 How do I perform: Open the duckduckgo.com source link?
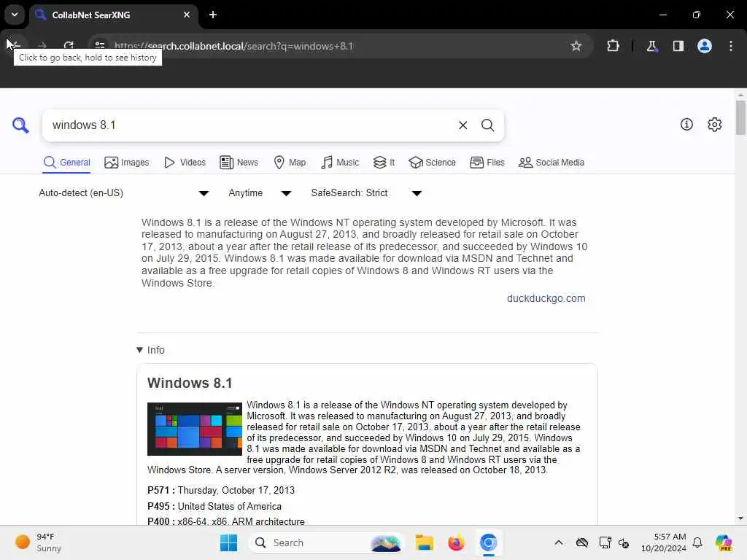546,298
